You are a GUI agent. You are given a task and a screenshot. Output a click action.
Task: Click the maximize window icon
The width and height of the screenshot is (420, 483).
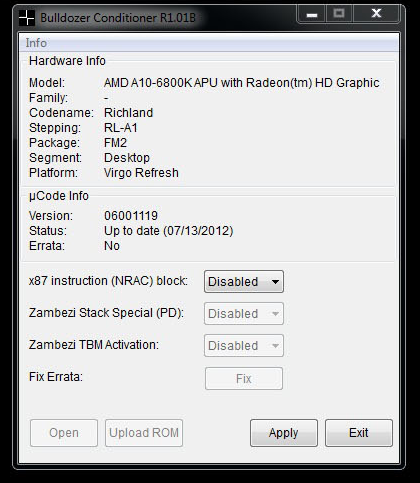tap(339, 14)
